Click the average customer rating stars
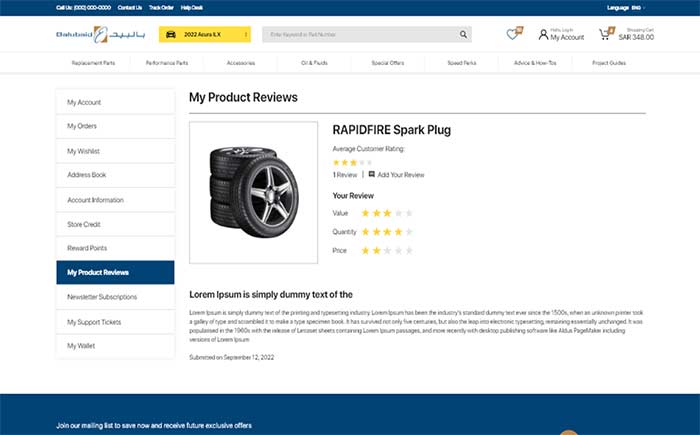The width and height of the screenshot is (700, 435). pos(352,163)
